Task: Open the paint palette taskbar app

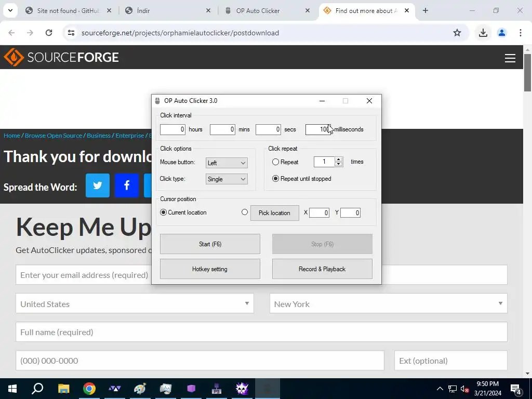Action: click(x=140, y=389)
